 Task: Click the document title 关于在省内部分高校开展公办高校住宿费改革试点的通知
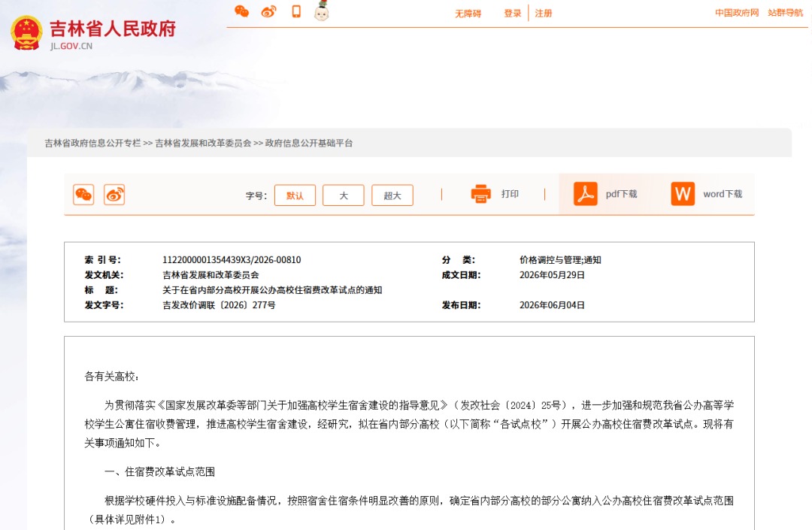272,290
